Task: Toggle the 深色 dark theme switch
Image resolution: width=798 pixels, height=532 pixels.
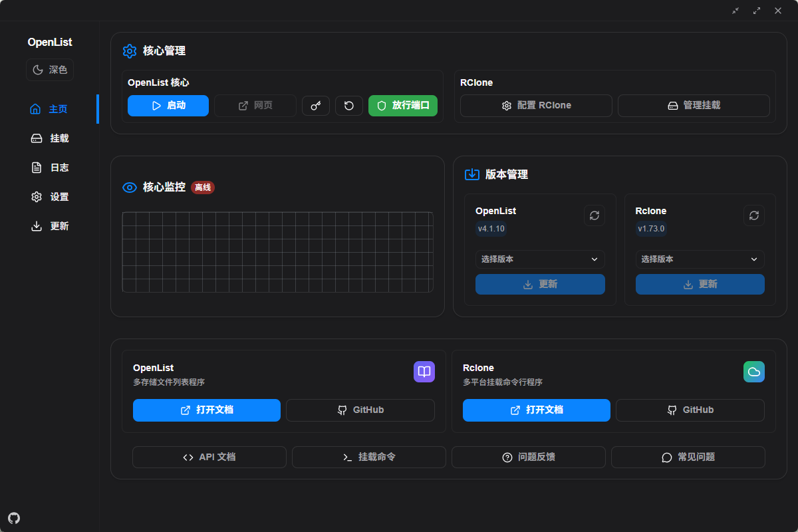Action: tap(50, 70)
